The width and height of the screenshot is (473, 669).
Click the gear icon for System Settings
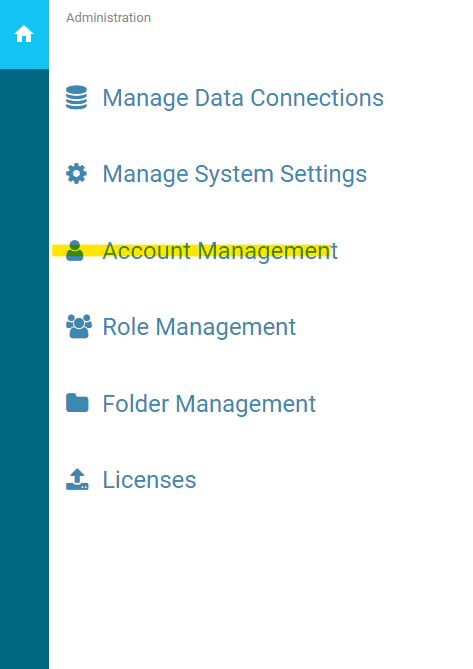coord(76,174)
